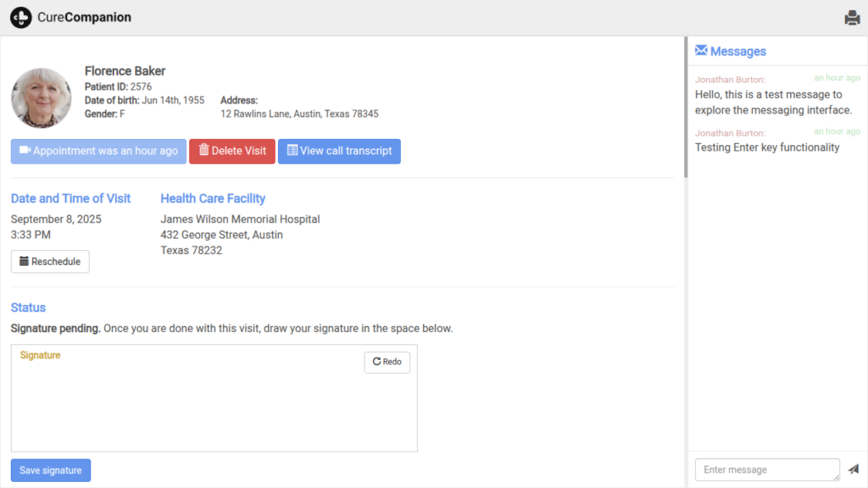Click the Date and Time of Visit heading
868x488 pixels.
click(x=70, y=198)
